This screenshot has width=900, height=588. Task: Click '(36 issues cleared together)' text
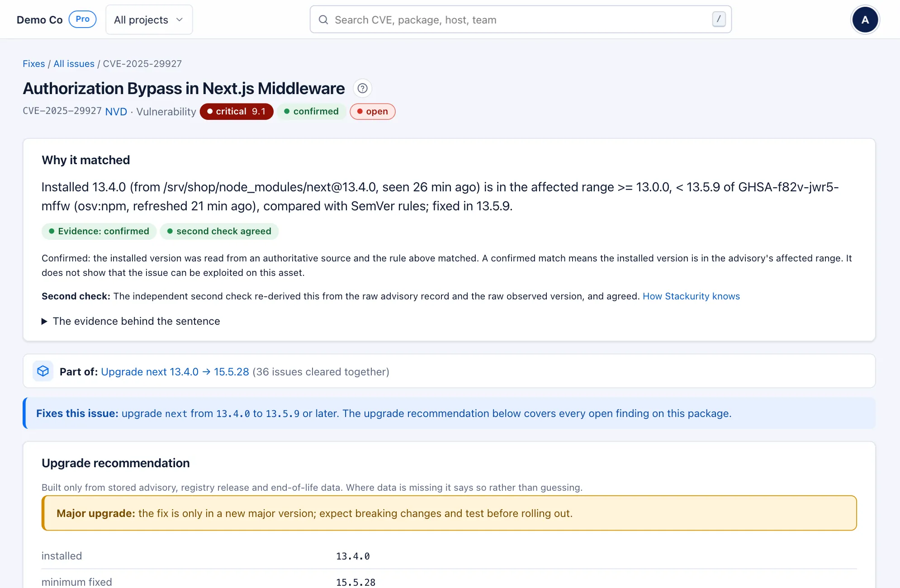321,372
